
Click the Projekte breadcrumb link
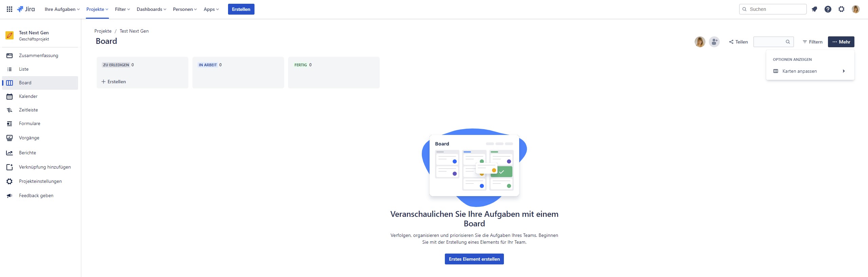[103, 31]
